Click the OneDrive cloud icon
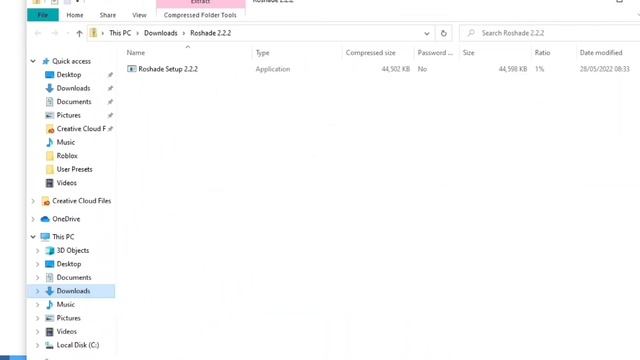640x360 pixels. coord(45,219)
